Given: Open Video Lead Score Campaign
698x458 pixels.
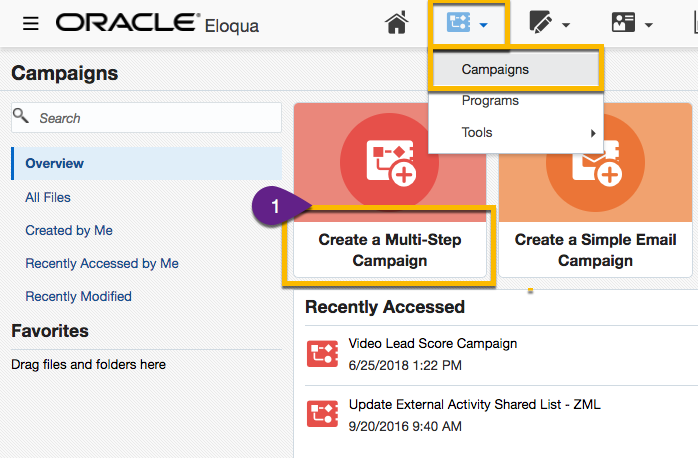Looking at the screenshot, I should (433, 343).
